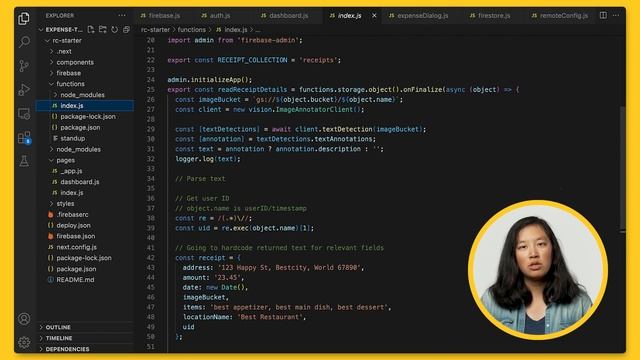The image size is (640, 360).
Task: Open the Run and Debug view
Action: [24, 89]
